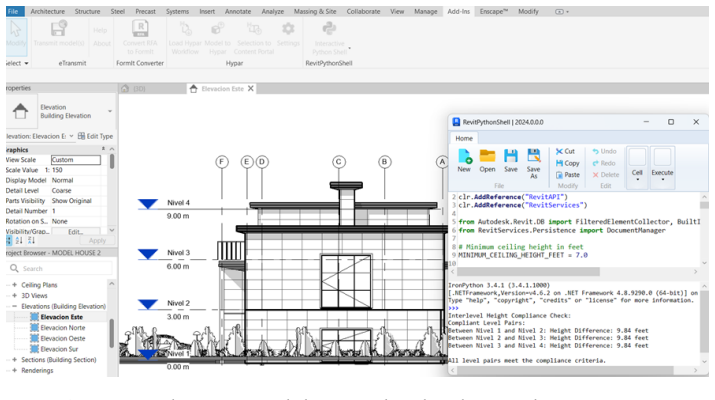Click Save As icon in RevitPythonShell
Screen dimensions: 715x400
point(534,156)
